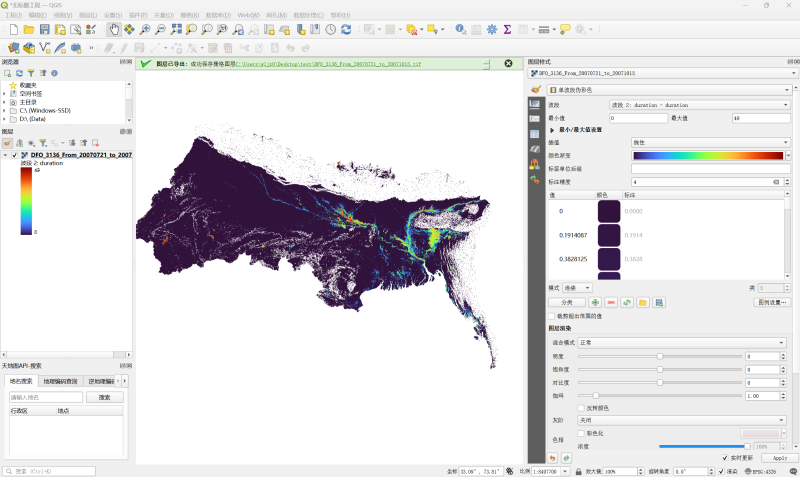Expand the min/max value settings section
The image size is (800, 477).
(552, 130)
